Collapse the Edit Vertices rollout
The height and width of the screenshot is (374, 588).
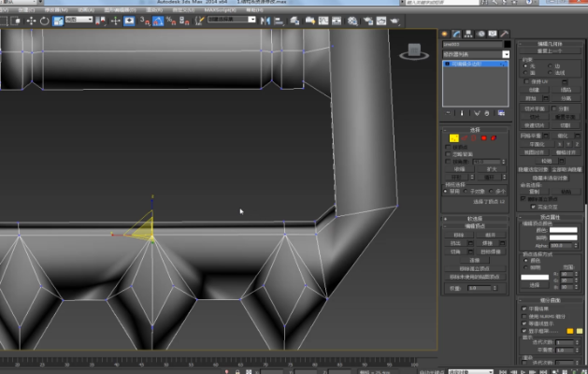pyautogui.click(x=475, y=226)
